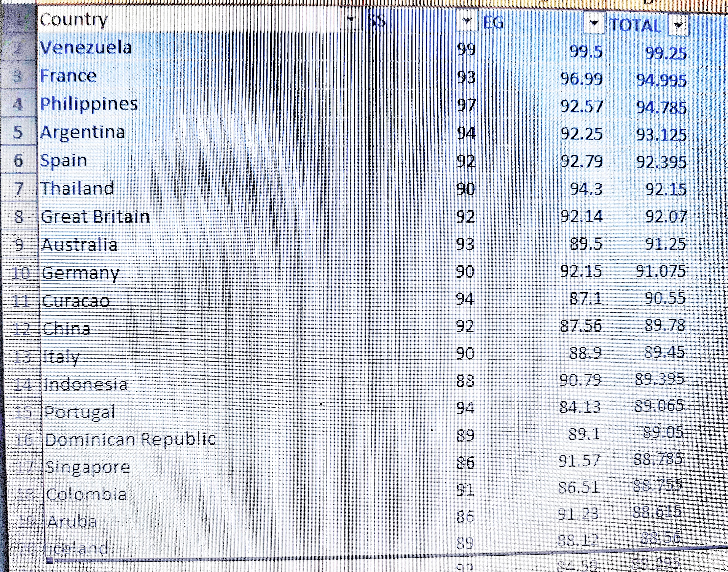Select the Venezuela cell
Viewport: 728px width, 572px height.
click(86, 48)
